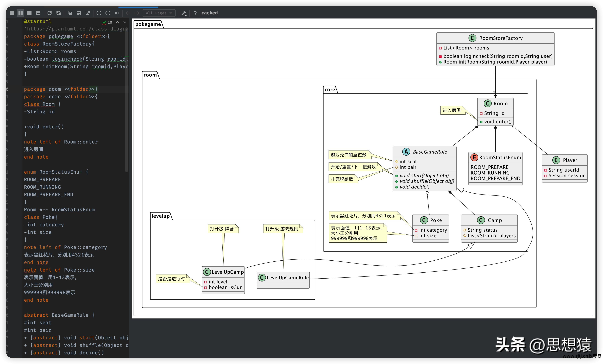Click the '+void enter()' code line

44,127
